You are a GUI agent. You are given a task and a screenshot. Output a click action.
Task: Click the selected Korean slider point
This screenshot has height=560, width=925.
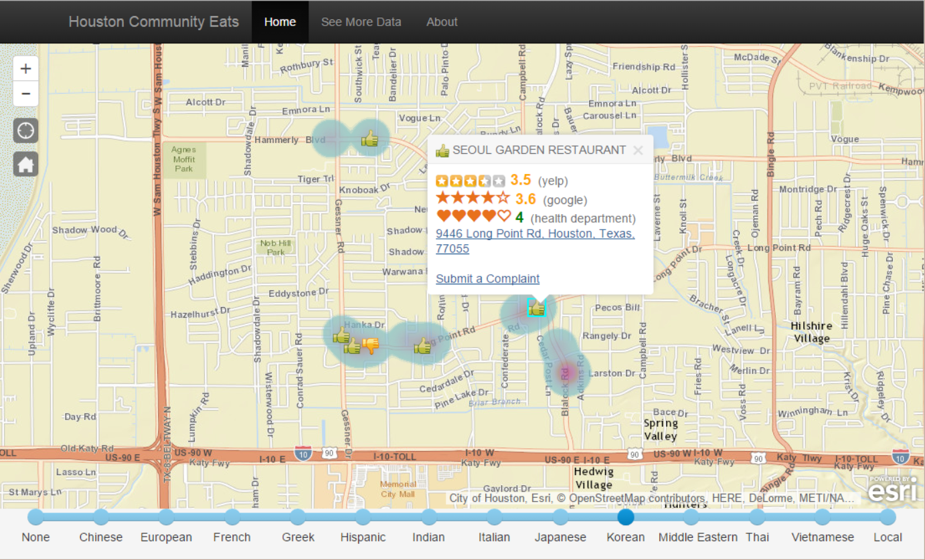coord(626,517)
